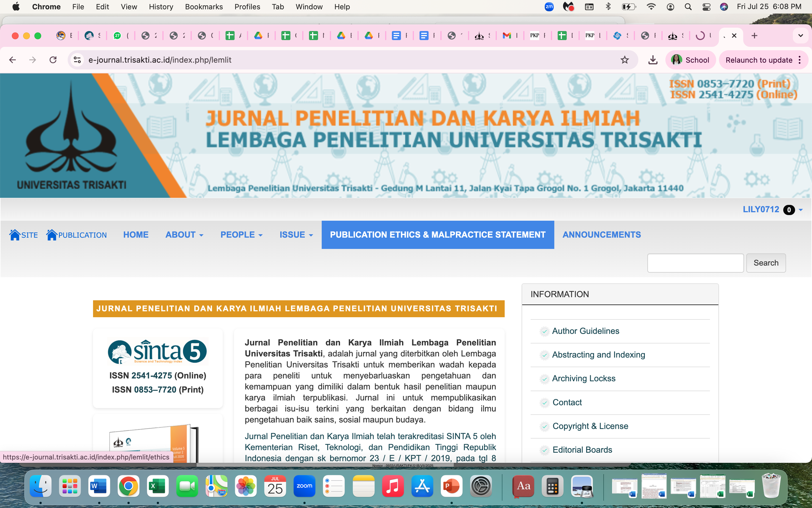Screen dimensions: 812x508
Task: Click the School profile button
Action: (x=690, y=60)
